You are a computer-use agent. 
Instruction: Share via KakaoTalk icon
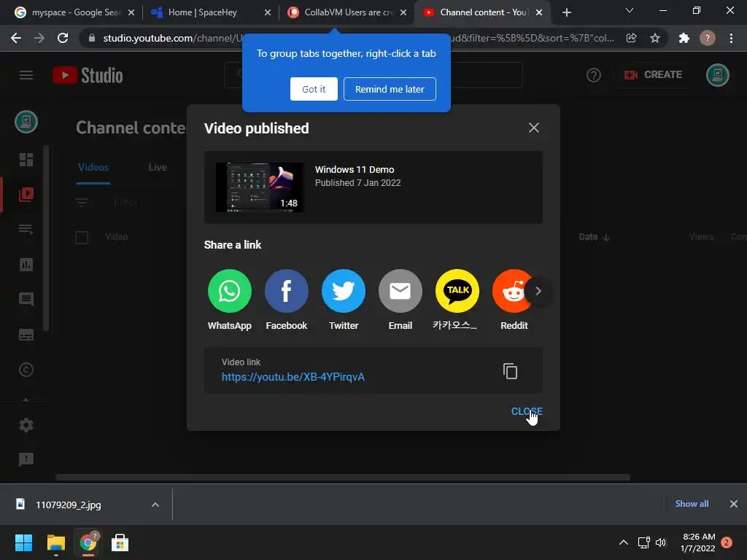457,291
